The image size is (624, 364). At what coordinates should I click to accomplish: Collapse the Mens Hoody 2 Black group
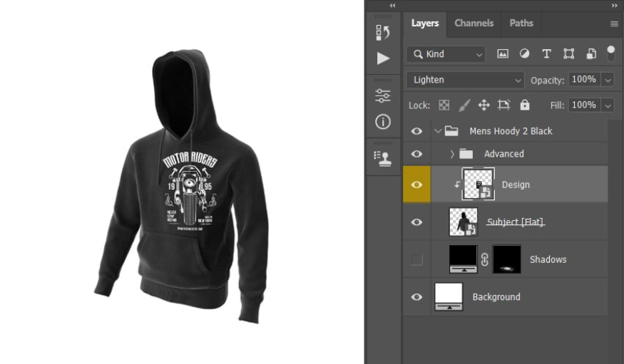(438, 131)
